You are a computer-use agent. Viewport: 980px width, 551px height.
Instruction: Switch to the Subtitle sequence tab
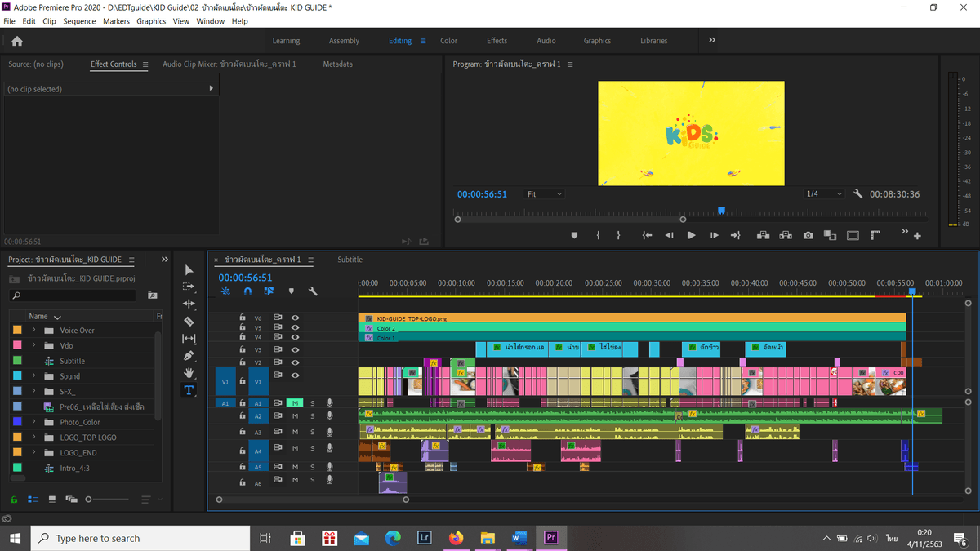[x=350, y=260]
